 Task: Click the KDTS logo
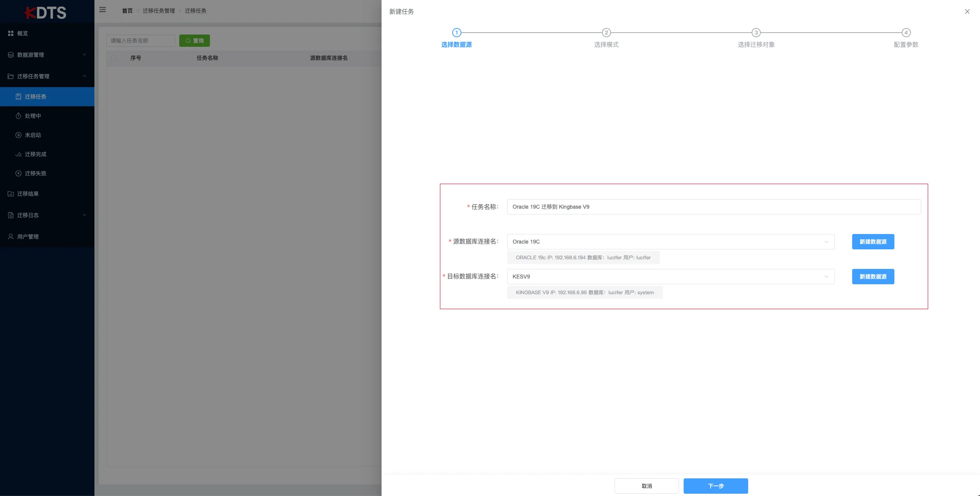46,13
